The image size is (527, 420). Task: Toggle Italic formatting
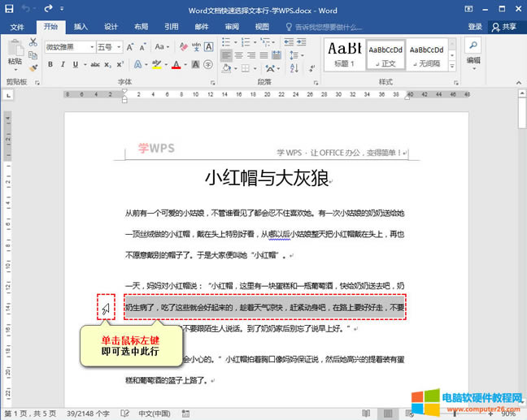point(63,64)
